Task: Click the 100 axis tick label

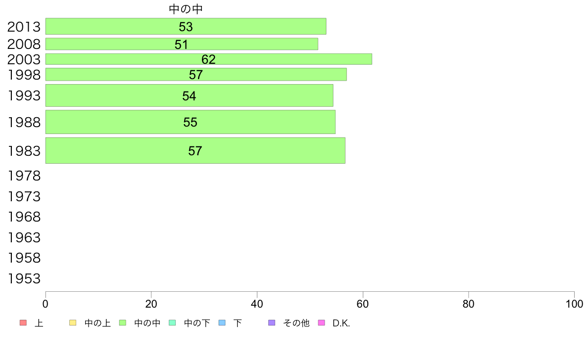Action: [574, 304]
